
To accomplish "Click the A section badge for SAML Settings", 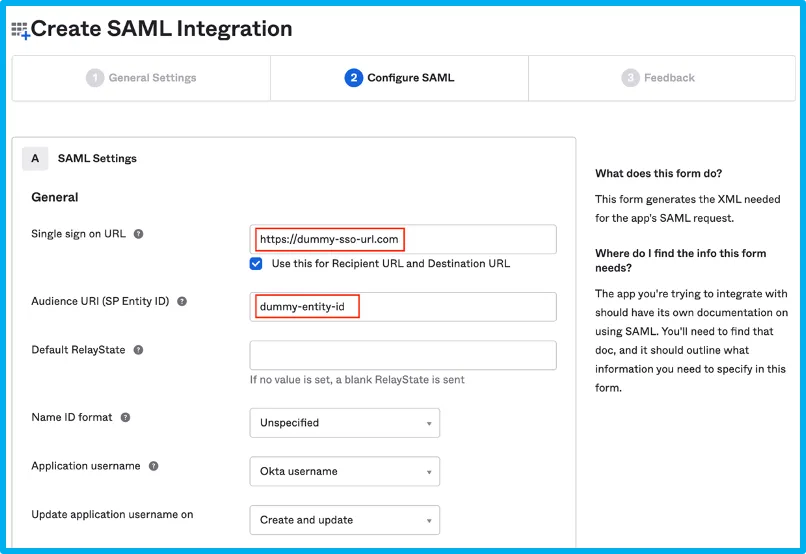I will pos(35,158).
